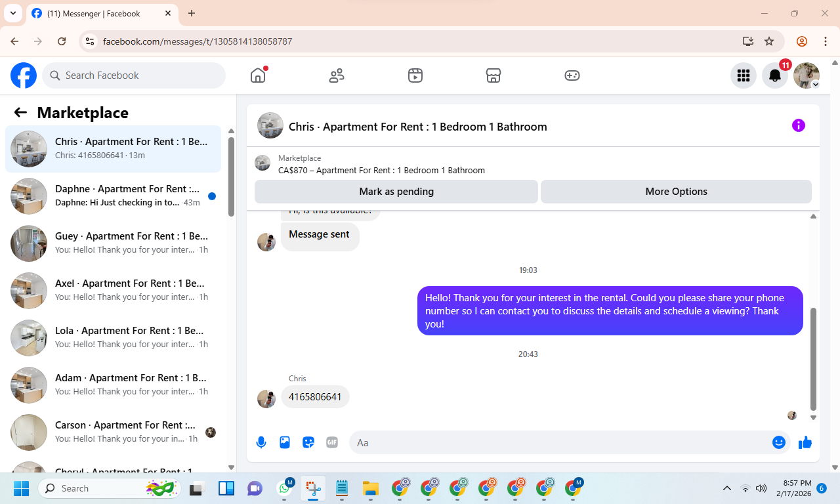Open Chrome profile icon

[802, 41]
